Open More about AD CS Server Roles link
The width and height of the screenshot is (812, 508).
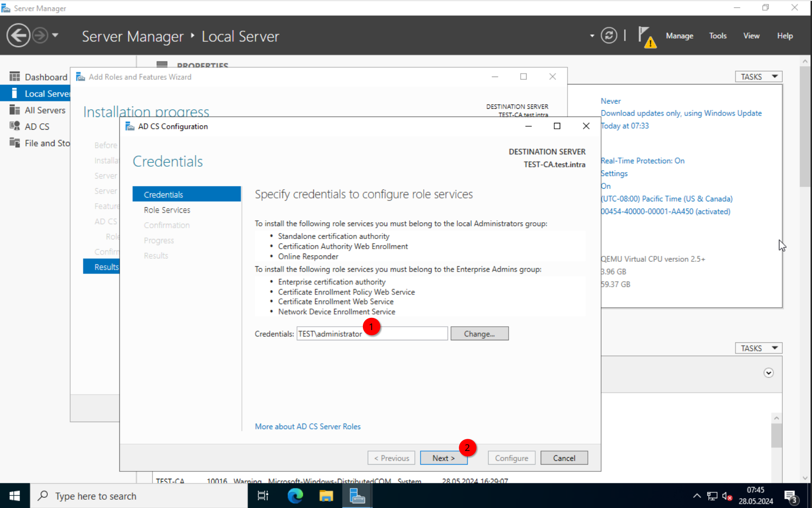pos(308,427)
